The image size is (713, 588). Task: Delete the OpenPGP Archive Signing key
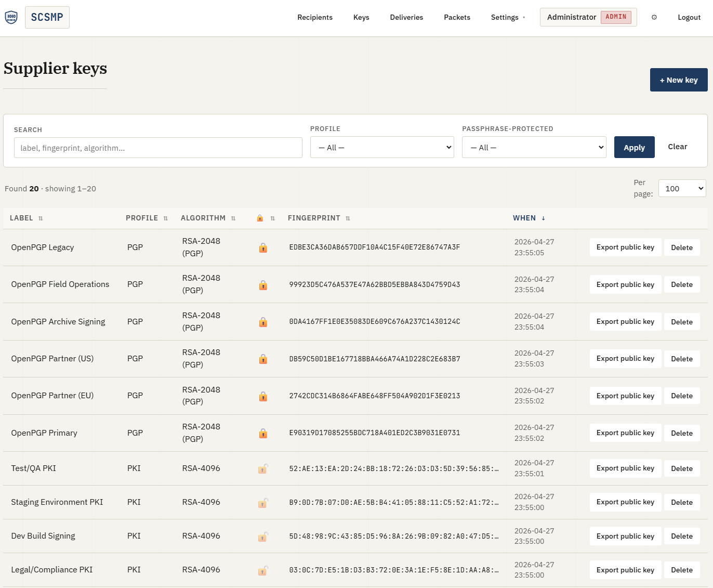pyautogui.click(x=682, y=322)
